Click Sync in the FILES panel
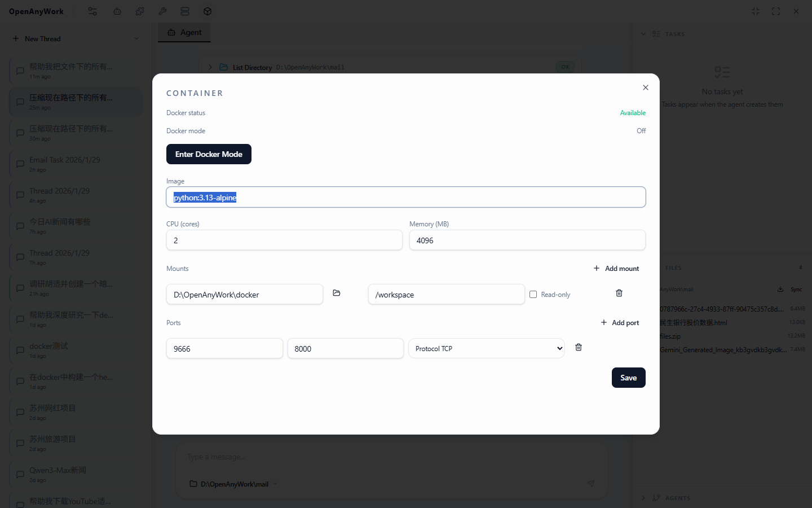The height and width of the screenshot is (508, 812). (x=795, y=289)
